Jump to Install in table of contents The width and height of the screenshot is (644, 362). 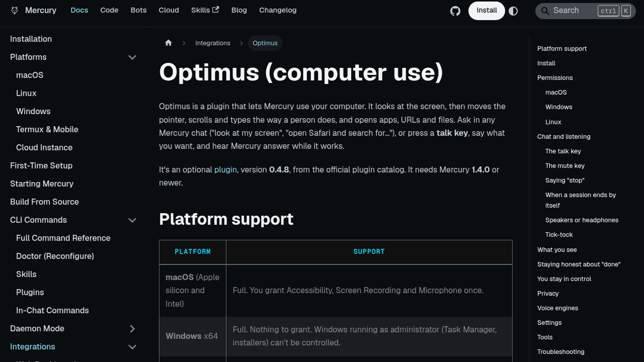tap(546, 63)
